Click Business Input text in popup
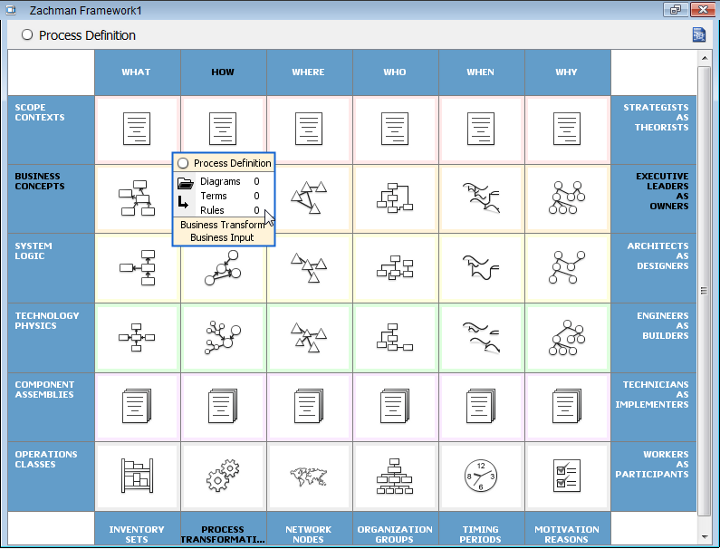This screenshot has height=549, width=720. (x=222, y=238)
